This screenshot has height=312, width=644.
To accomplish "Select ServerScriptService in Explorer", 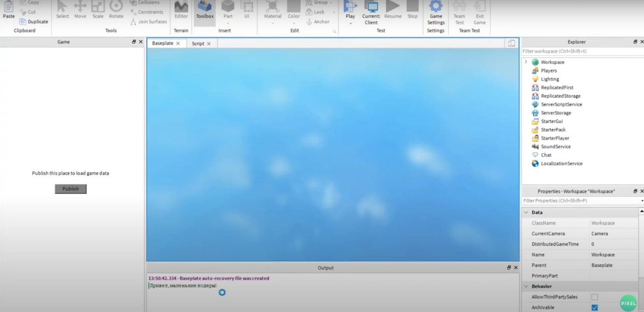I will 561,104.
